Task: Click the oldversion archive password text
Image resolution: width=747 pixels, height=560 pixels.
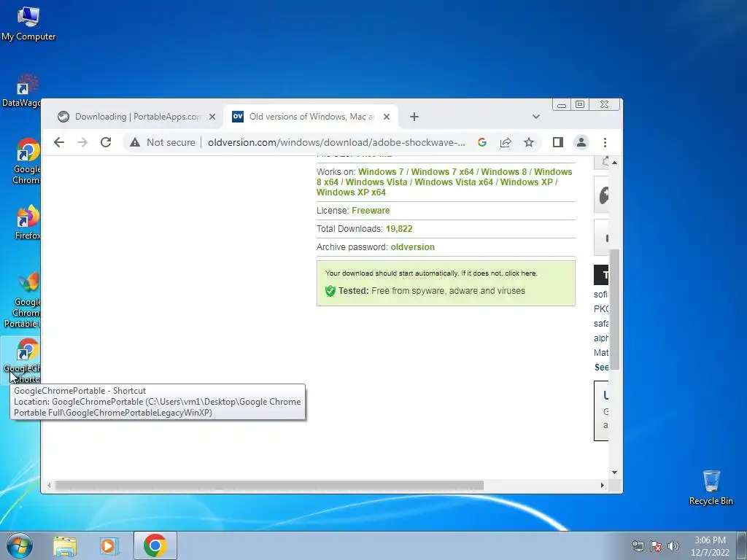Action: click(x=413, y=247)
